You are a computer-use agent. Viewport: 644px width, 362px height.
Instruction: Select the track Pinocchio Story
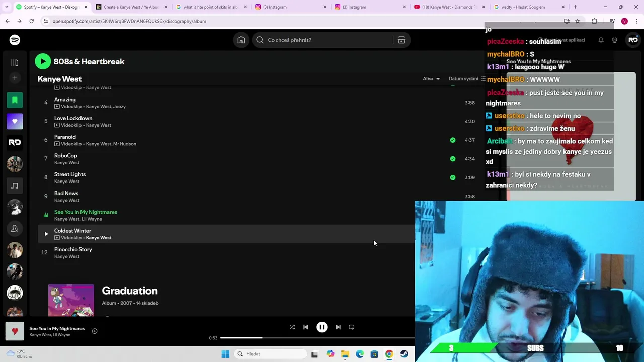73,249
